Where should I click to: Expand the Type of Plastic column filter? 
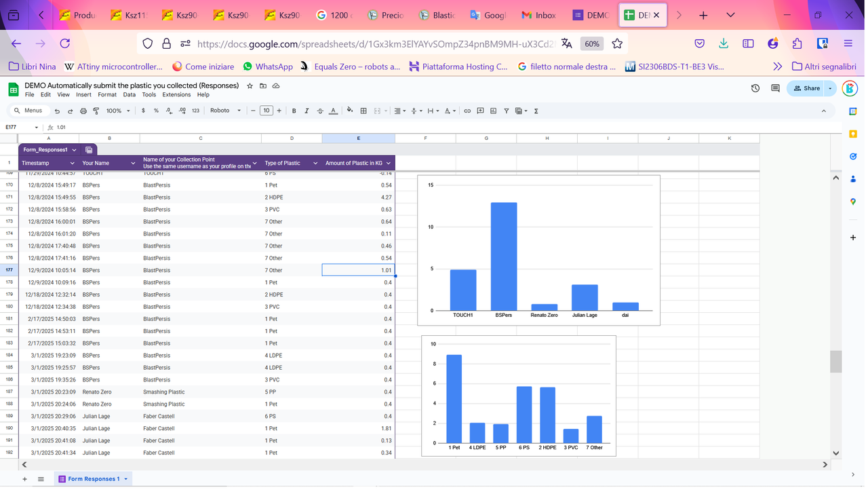coord(315,163)
